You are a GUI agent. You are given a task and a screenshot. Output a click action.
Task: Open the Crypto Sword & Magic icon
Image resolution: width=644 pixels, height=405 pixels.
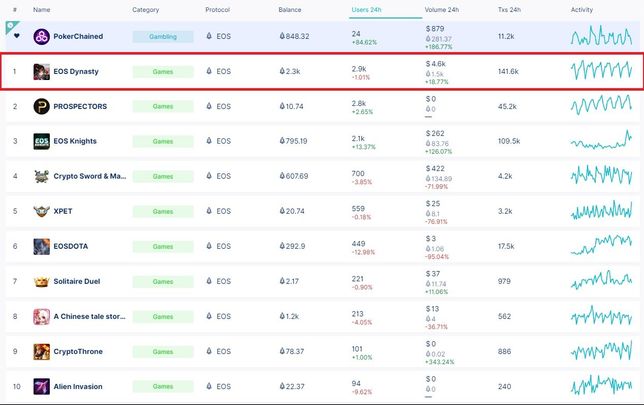click(41, 176)
